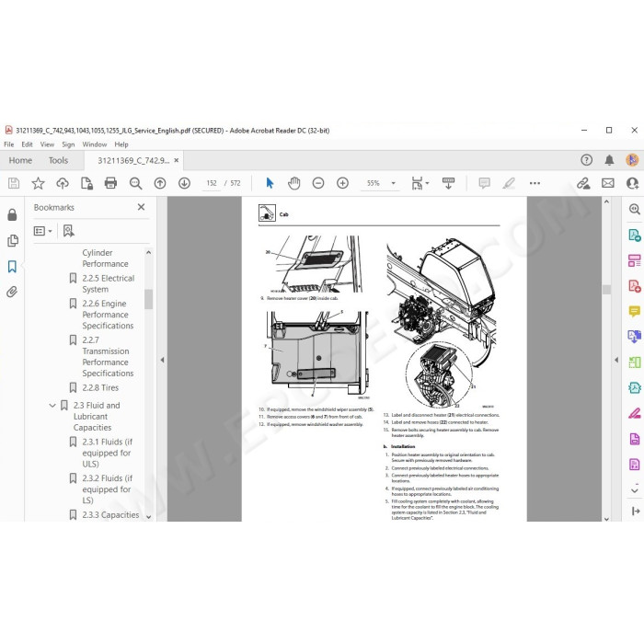The width and height of the screenshot is (644, 644).
Task: Open bookmark 2.3.2 Fluids for LS
Action: click(x=108, y=489)
